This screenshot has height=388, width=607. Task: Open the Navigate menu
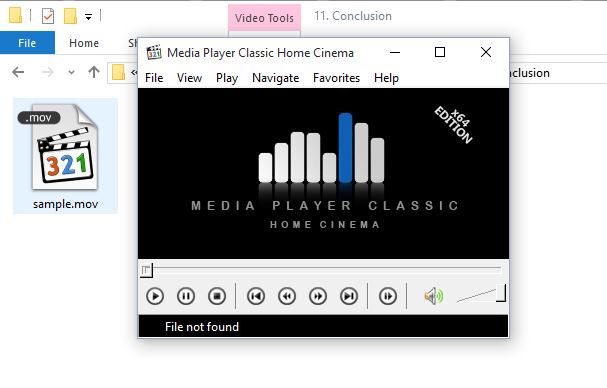click(276, 78)
